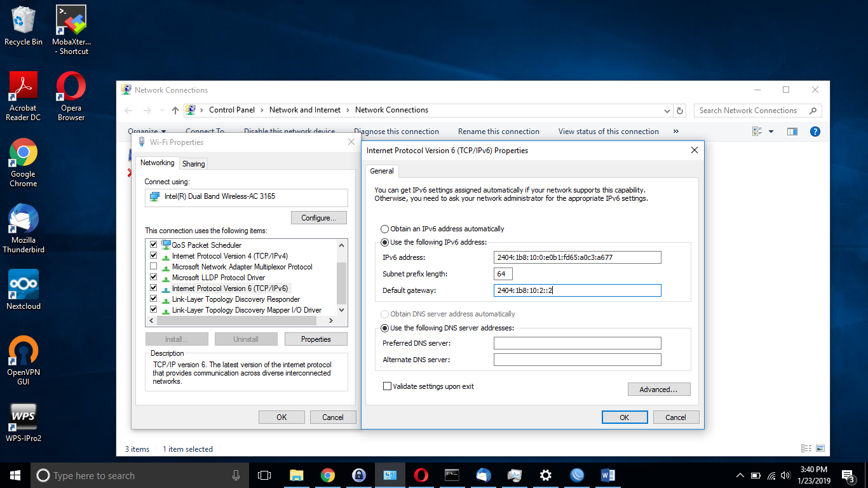Show more toolbar commands chevron
The height and width of the screenshot is (488, 868).
point(675,132)
